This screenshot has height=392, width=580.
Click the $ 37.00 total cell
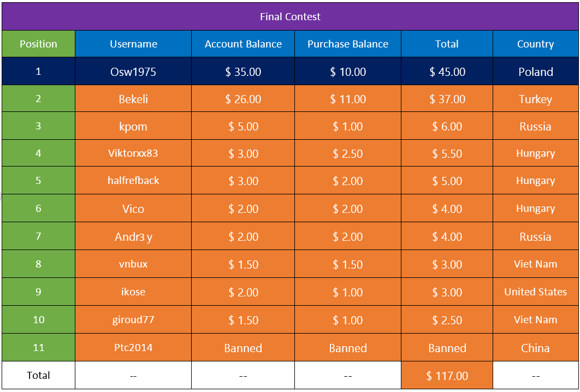447,99
